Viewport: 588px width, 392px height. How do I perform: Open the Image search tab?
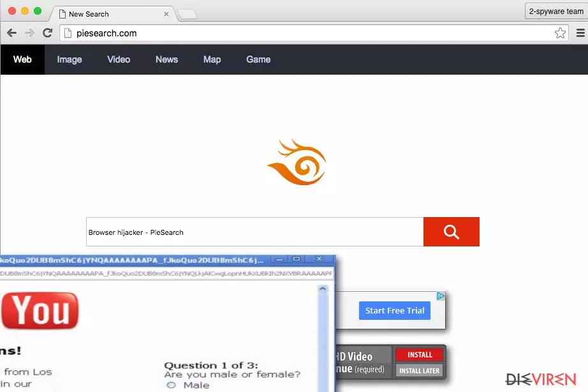70,59
